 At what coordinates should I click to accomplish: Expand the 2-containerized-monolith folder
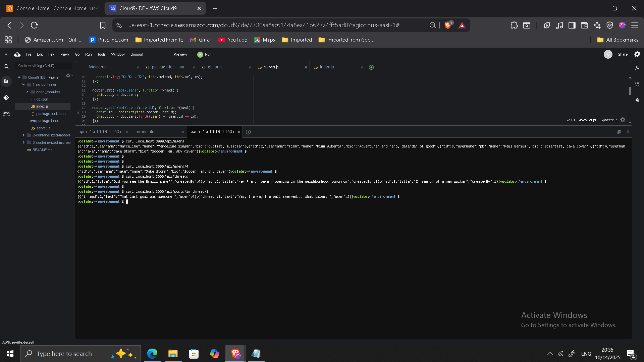(23, 135)
